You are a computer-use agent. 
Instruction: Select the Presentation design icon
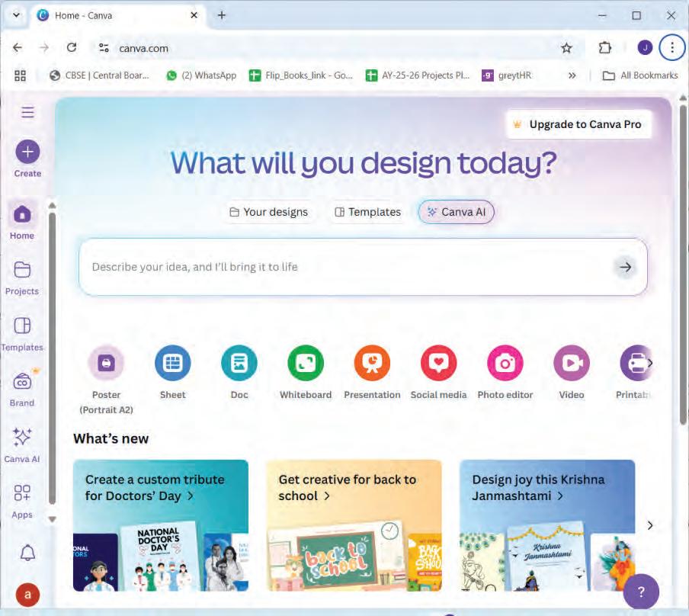(372, 363)
